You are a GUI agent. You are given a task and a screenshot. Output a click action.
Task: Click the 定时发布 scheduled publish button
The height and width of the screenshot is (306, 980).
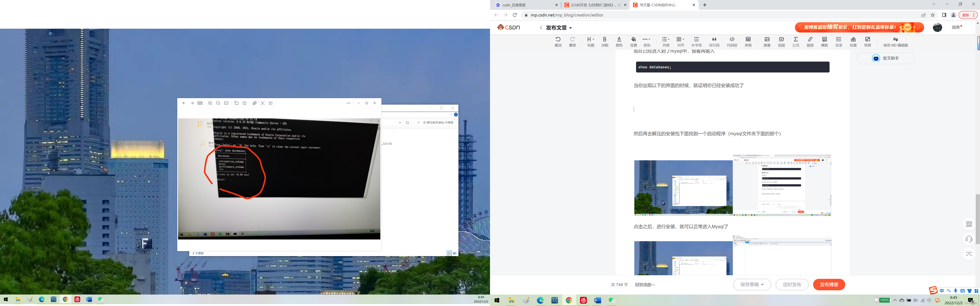(x=792, y=285)
